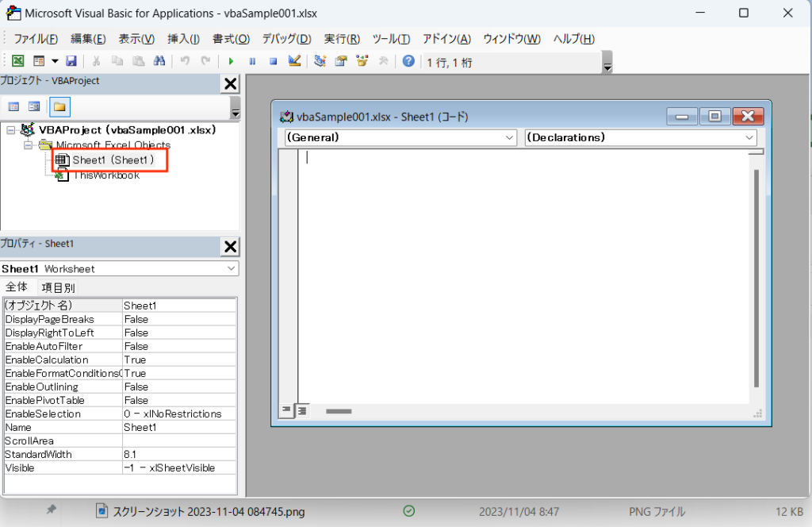Switch to Microsoft Excel via toolbar icon
812x527 pixels.
tap(18, 61)
